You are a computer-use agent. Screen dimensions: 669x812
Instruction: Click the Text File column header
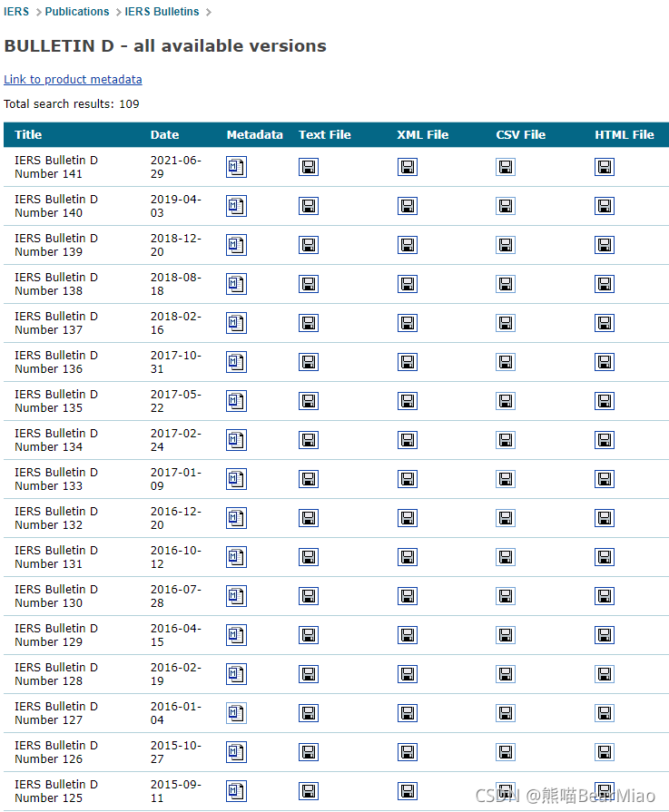point(324,134)
